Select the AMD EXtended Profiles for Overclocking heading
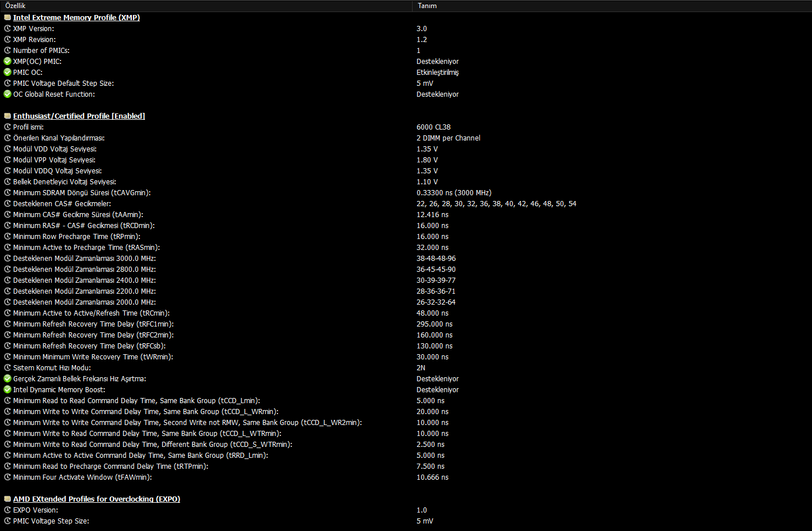812x531 pixels. pos(97,499)
